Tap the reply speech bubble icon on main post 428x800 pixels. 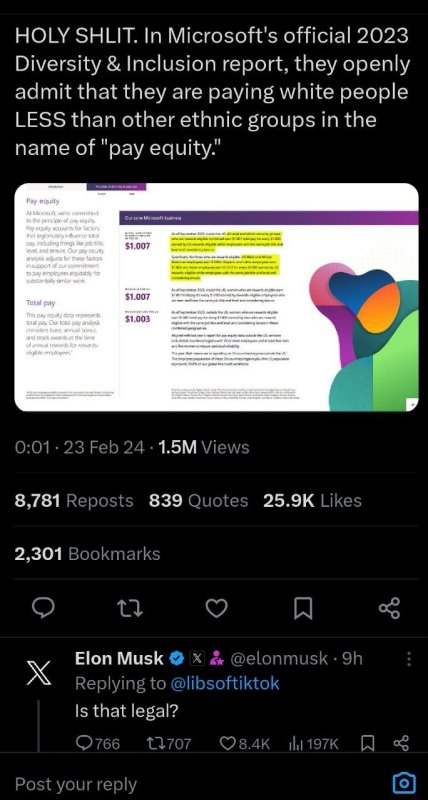click(x=43, y=609)
